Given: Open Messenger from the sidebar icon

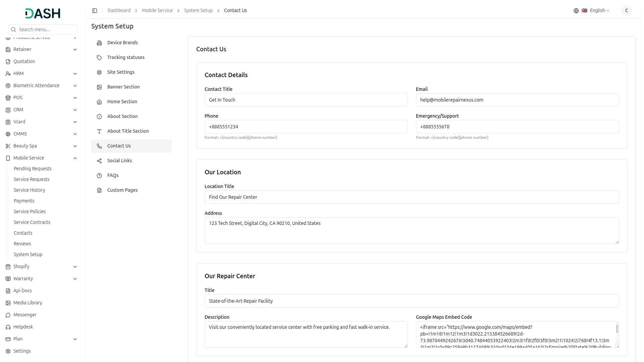Looking at the screenshot, I should (8, 315).
